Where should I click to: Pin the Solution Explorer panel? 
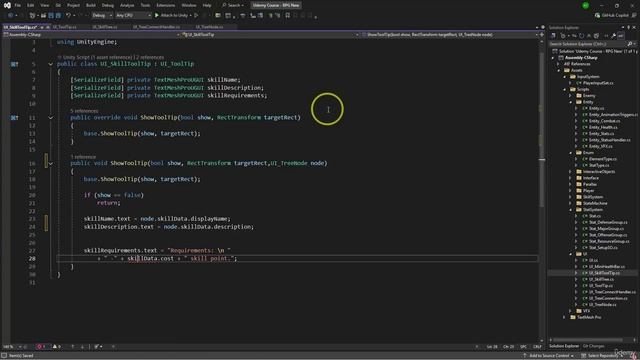(x=629, y=27)
